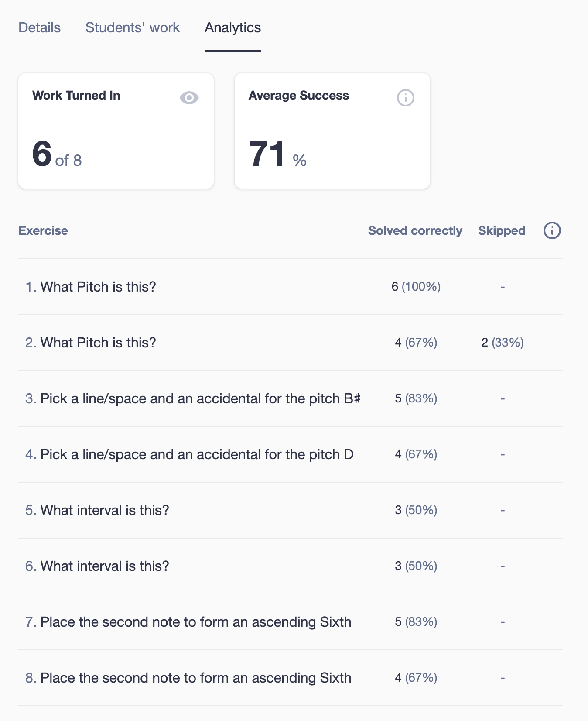The image size is (588, 721).
Task: Open exercise 8 ascending Sixth
Action: pyautogui.click(x=291, y=678)
